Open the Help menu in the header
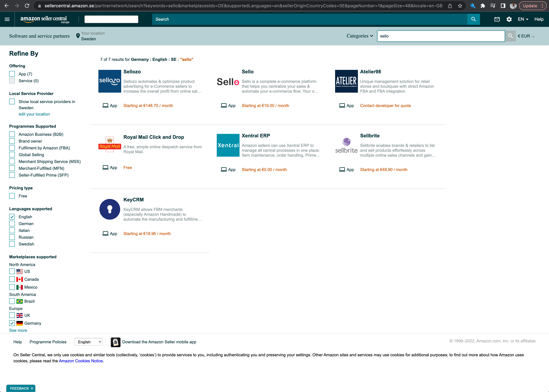This screenshot has height=392, width=549. tap(539, 19)
